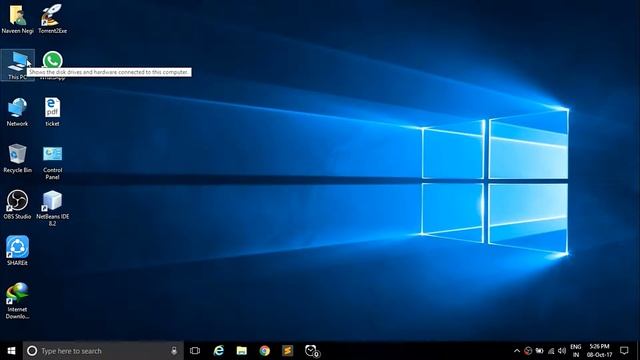The width and height of the screenshot is (640, 360).
Task: Select the ticket PDF file icon
Action: point(52,112)
